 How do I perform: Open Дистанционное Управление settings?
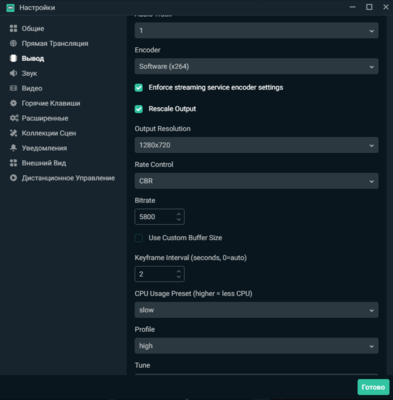pyautogui.click(x=68, y=178)
